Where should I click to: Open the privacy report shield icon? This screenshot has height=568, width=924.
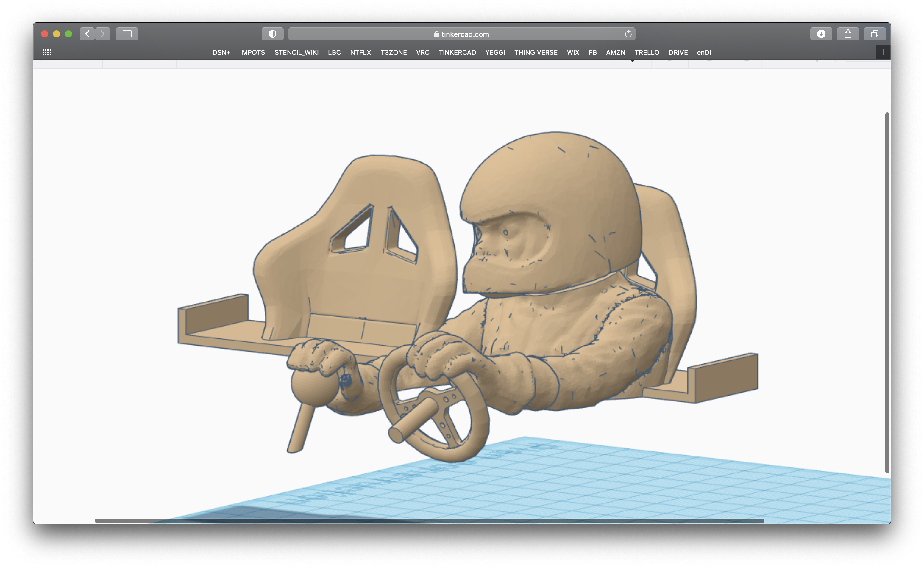point(273,34)
